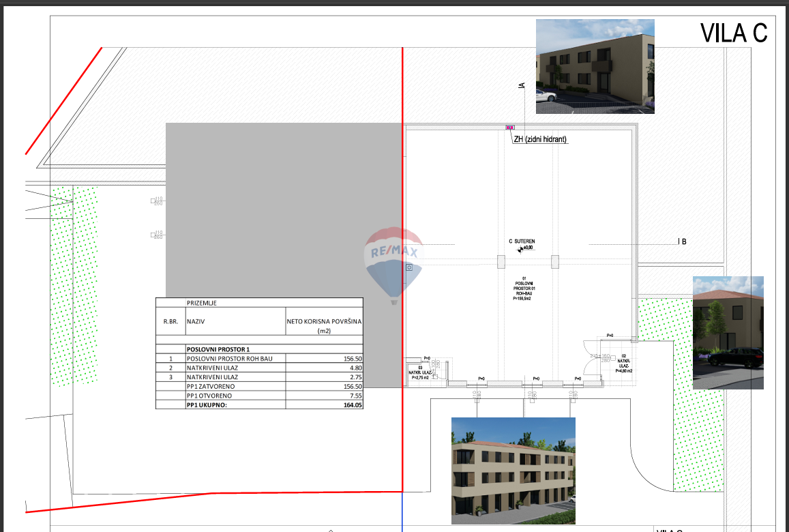The height and width of the screenshot is (532, 789).
Task: Select the POSLOVNI PROSTOR ROH BAU row
Action: tap(228, 358)
